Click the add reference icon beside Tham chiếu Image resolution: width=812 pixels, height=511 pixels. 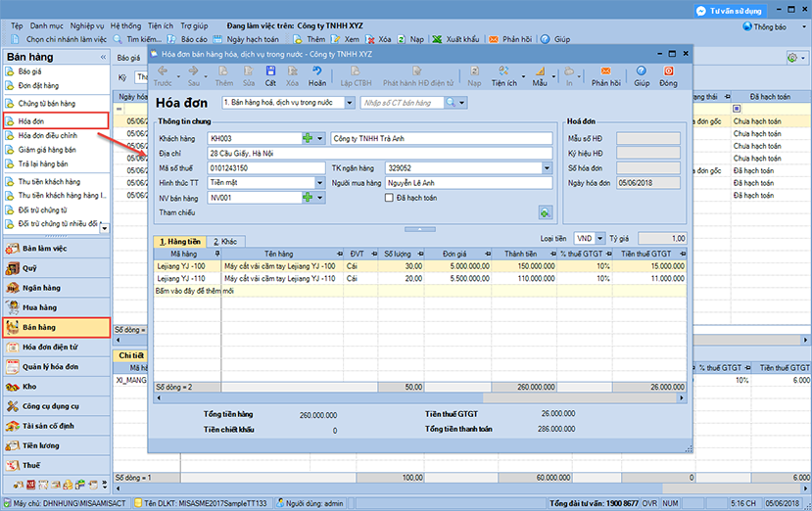(x=545, y=212)
